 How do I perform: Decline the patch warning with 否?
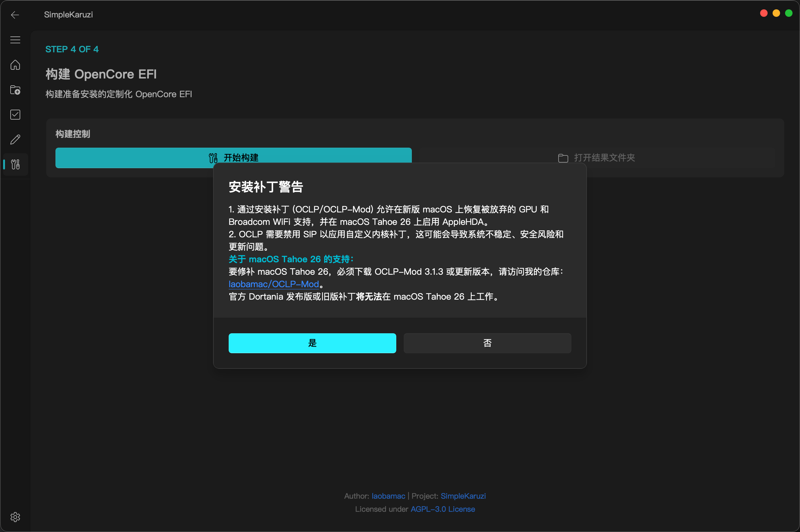pyautogui.click(x=487, y=343)
